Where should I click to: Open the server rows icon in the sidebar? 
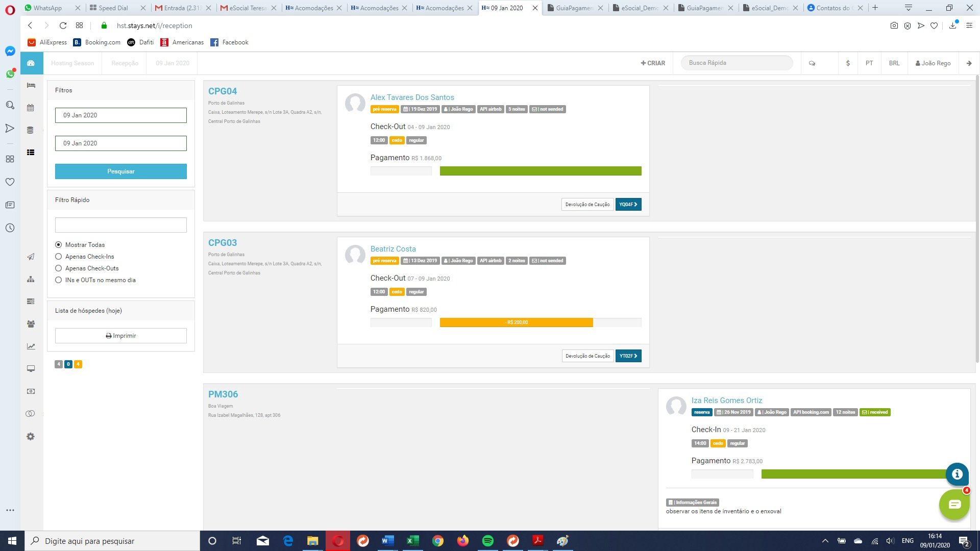click(x=31, y=302)
